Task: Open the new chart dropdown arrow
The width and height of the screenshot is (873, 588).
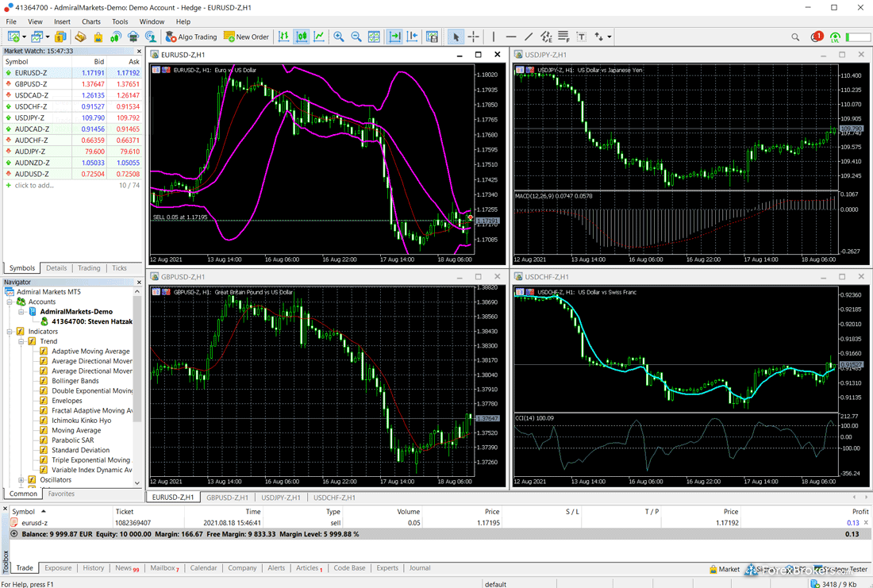Action: [24, 37]
